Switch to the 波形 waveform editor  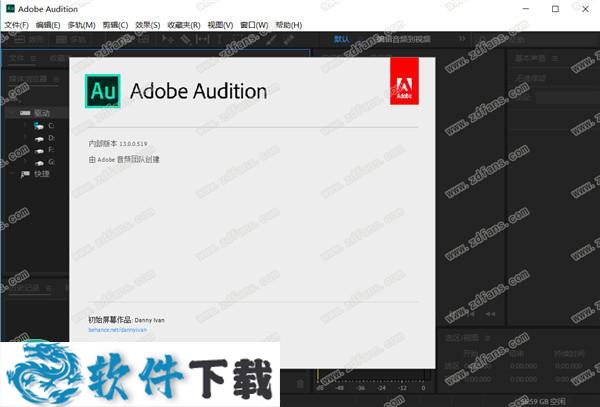coord(31,39)
